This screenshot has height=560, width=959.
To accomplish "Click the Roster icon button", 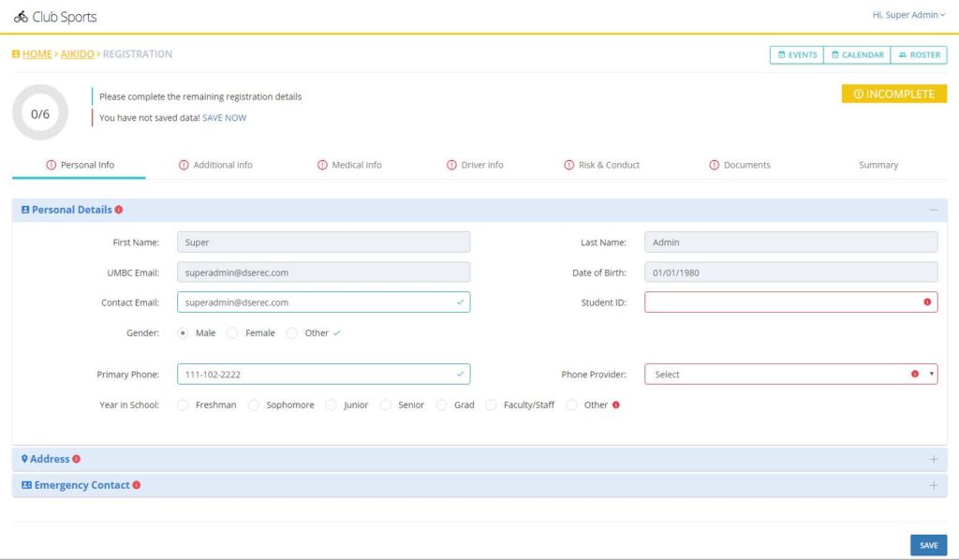I will pyautogui.click(x=901, y=55).
